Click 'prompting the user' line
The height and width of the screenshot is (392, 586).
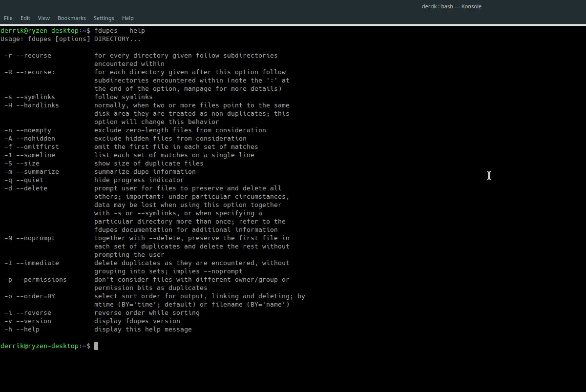pyautogui.click(x=129, y=255)
